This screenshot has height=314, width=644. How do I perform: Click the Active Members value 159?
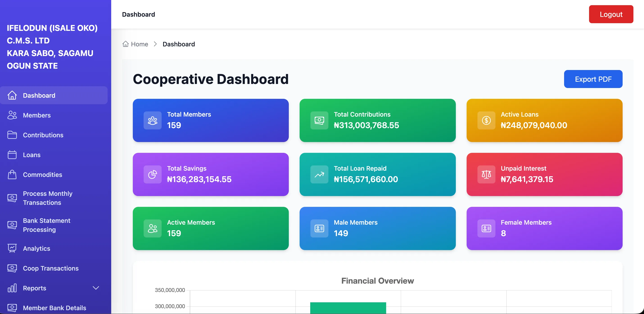tap(174, 233)
